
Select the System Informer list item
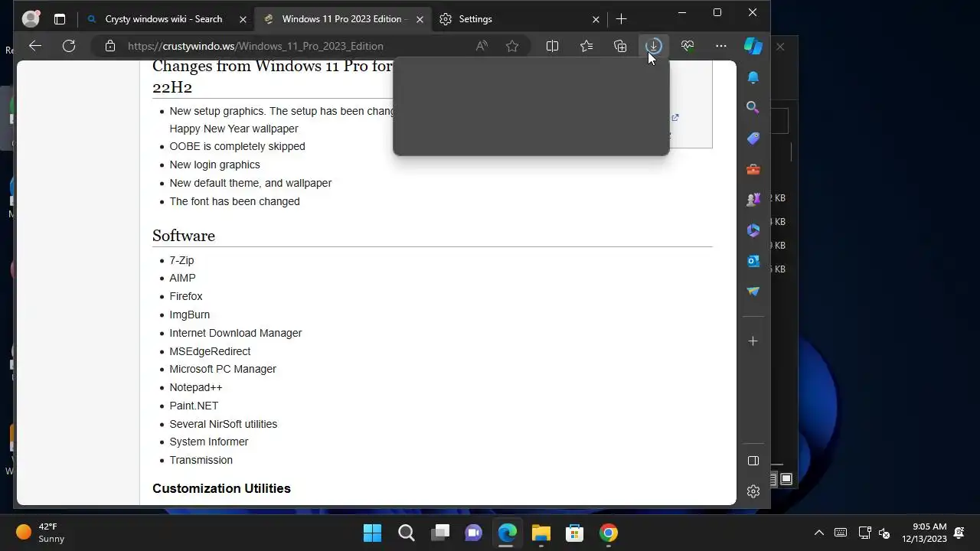[x=209, y=442]
